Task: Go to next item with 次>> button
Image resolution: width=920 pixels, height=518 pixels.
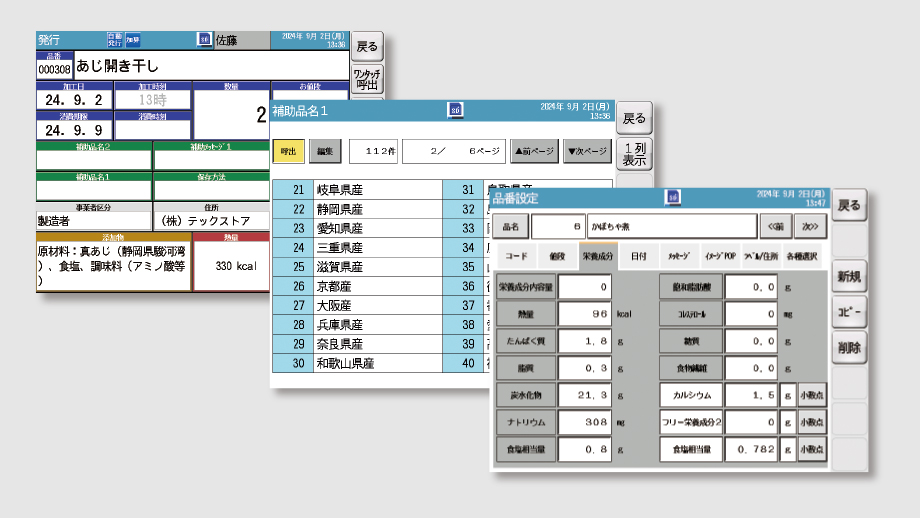Action: click(x=809, y=226)
